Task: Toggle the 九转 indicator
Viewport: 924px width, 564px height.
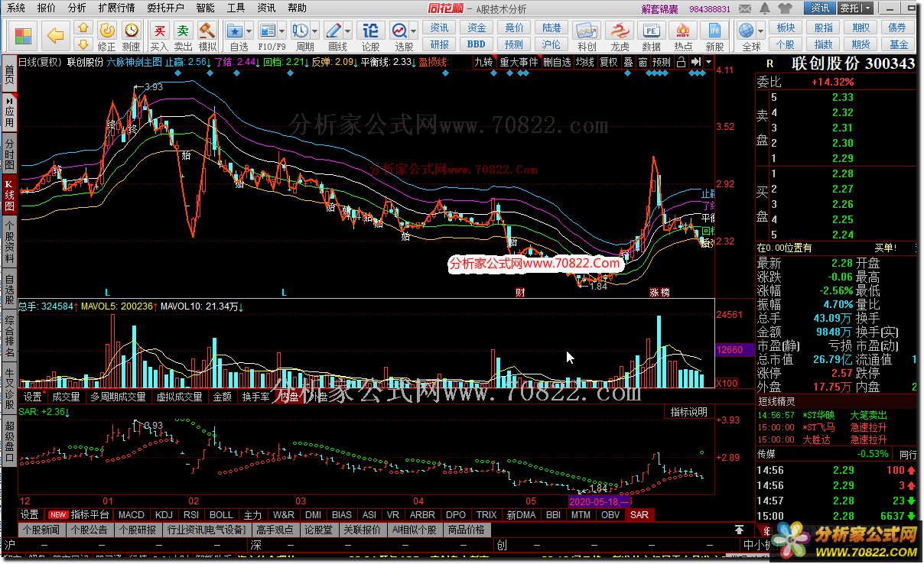Action: coord(483,62)
